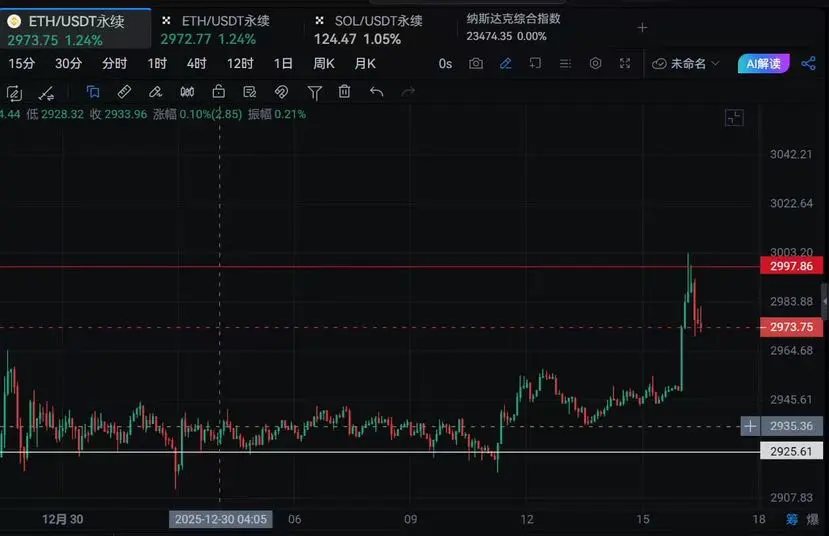The width and height of the screenshot is (829, 536).
Task: Click the 筹 chip distribution button
Action: (x=791, y=520)
